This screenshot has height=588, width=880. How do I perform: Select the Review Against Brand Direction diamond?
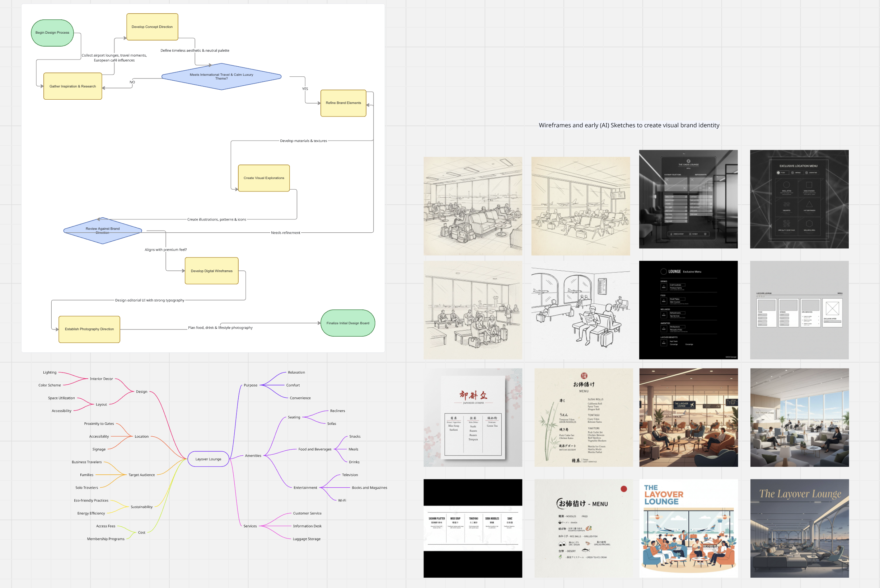[102, 231]
